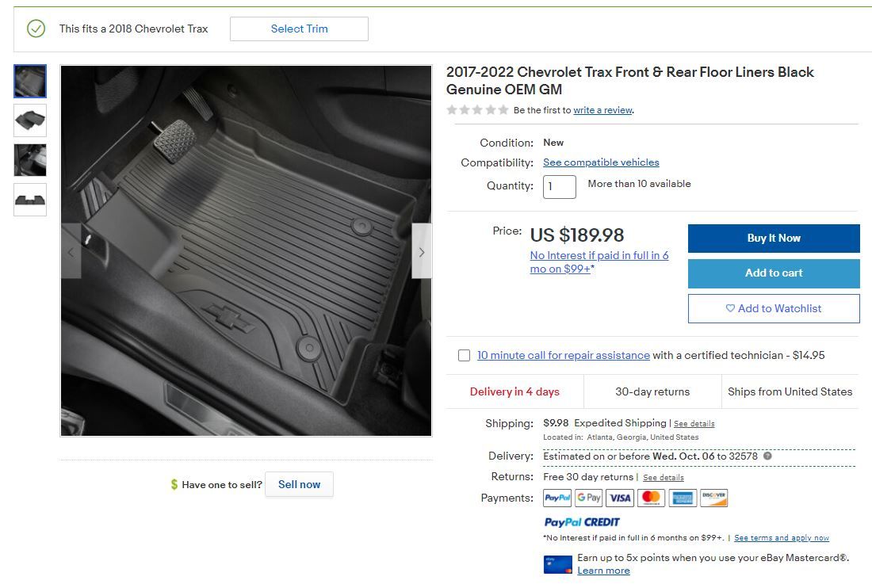The width and height of the screenshot is (872, 588).
Task: Click the next image arrow on photo
Action: coord(422,251)
